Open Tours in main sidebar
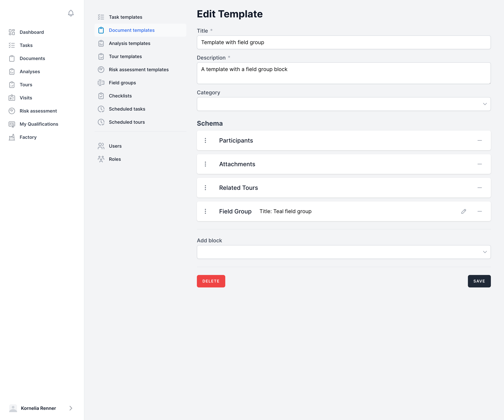The width and height of the screenshot is (504, 420). (x=26, y=85)
